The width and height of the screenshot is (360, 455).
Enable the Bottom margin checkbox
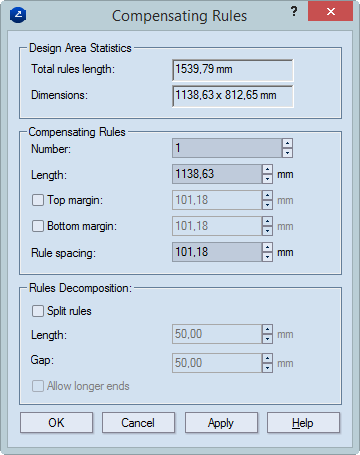(x=38, y=226)
